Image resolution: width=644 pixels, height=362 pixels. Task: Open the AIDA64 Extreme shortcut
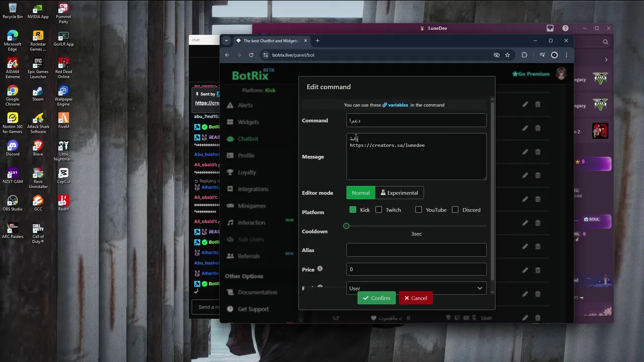(x=13, y=68)
